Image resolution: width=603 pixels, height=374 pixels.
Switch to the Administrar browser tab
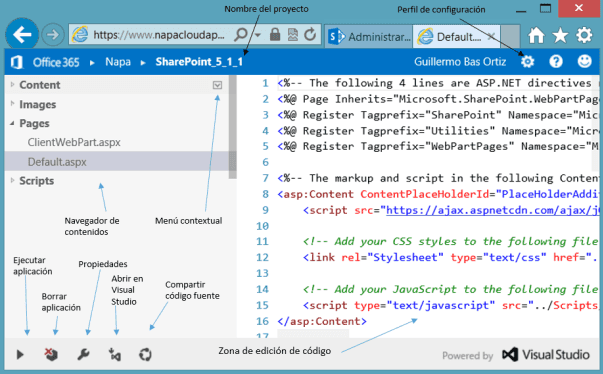click(368, 37)
